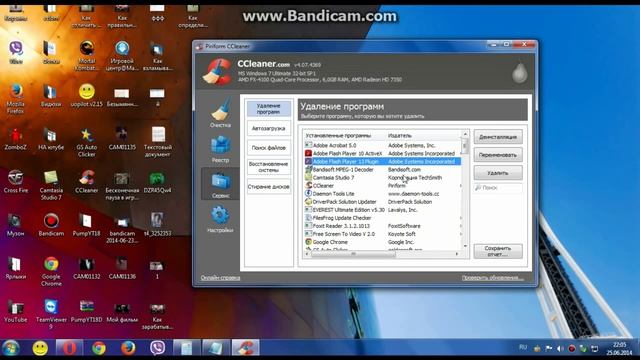Click the Cross Fire desktop icon
640x360 pixels.
click(x=16, y=182)
